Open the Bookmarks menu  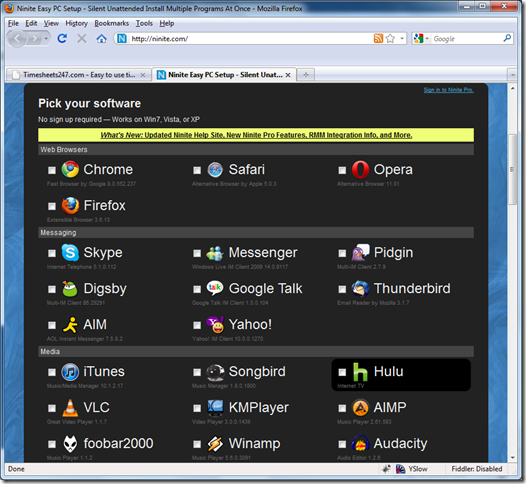click(x=111, y=23)
